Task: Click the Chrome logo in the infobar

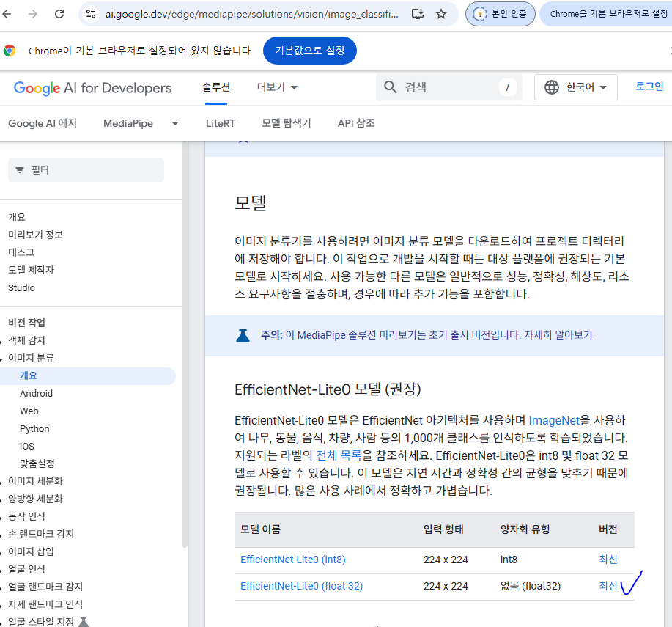Action: click(10, 51)
